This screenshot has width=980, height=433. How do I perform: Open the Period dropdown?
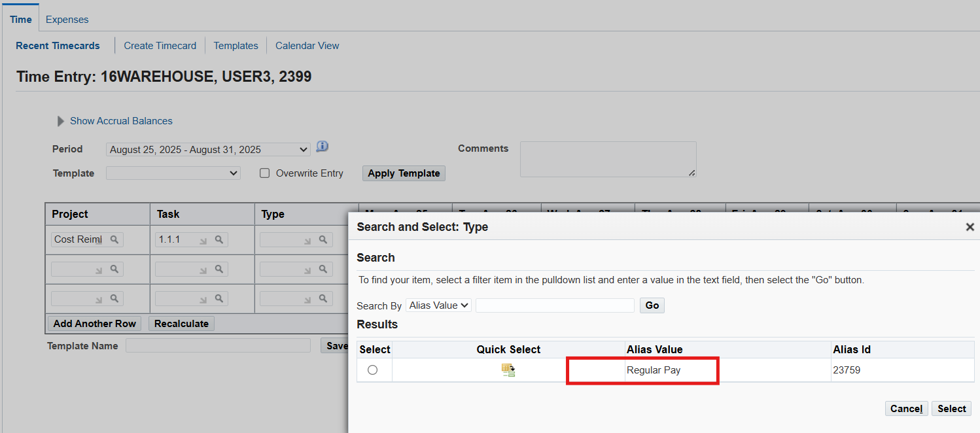[x=208, y=150]
